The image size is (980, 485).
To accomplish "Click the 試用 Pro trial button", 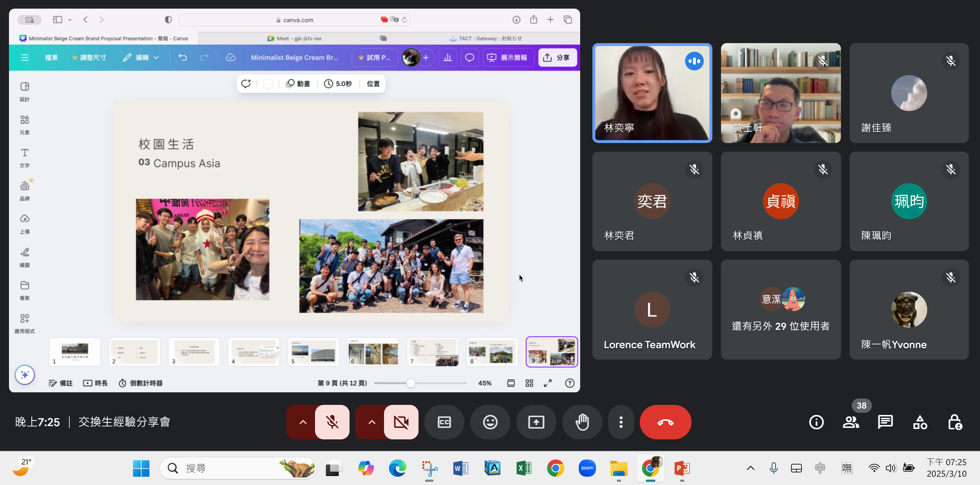I will pos(375,57).
